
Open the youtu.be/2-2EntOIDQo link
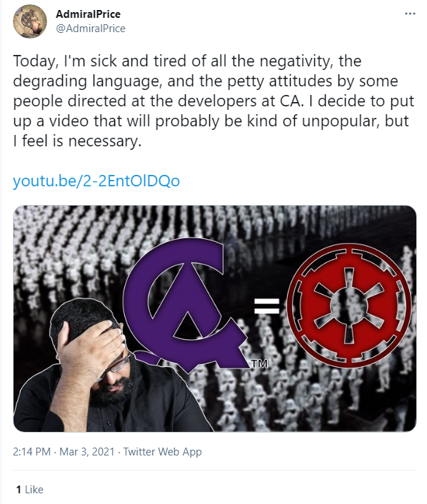click(96, 181)
